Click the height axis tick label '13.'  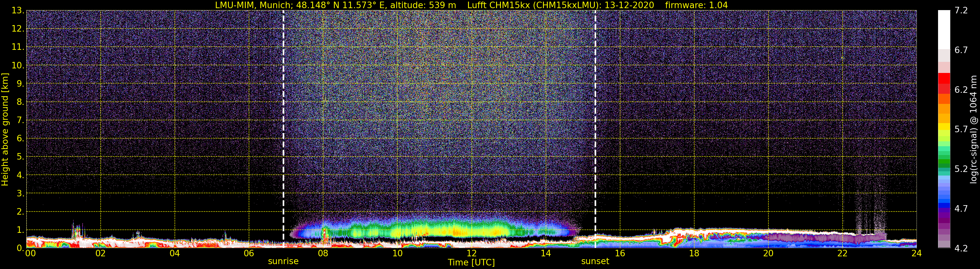point(18,10)
